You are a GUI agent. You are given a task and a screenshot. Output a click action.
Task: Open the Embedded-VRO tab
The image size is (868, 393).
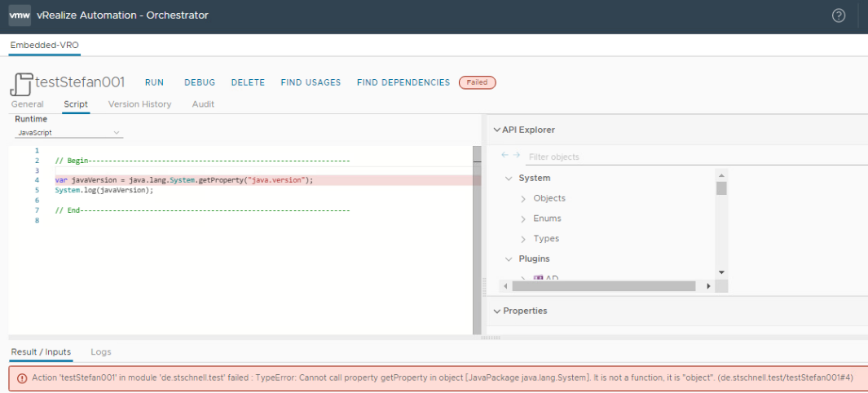[x=45, y=46]
